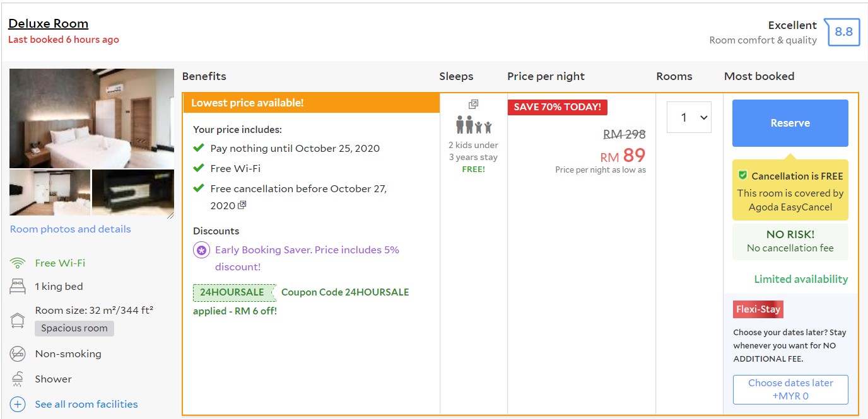
Task: Open popup icon above sleeps occupancy
Action: pyautogui.click(x=473, y=104)
